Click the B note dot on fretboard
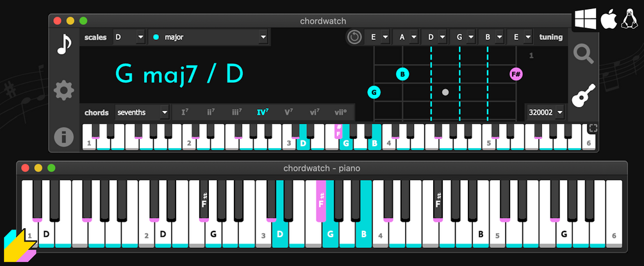The width and height of the screenshot is (644, 266). click(402, 74)
